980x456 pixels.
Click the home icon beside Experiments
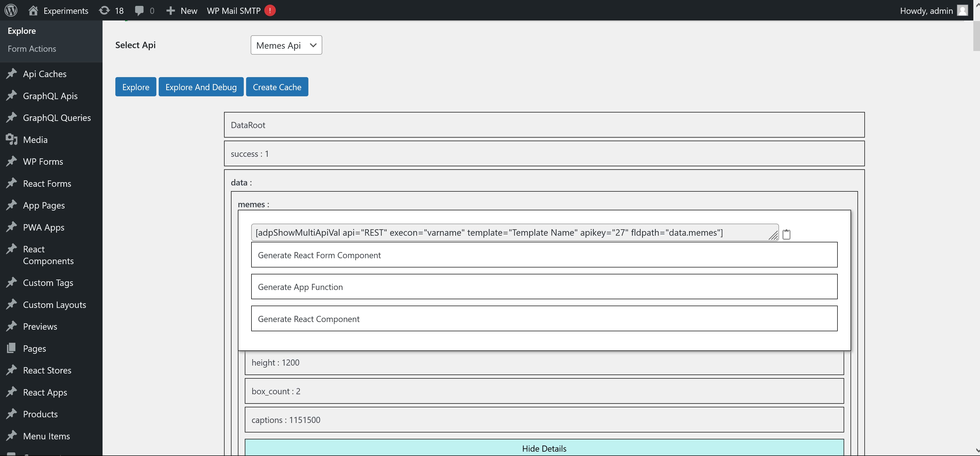[x=33, y=10]
